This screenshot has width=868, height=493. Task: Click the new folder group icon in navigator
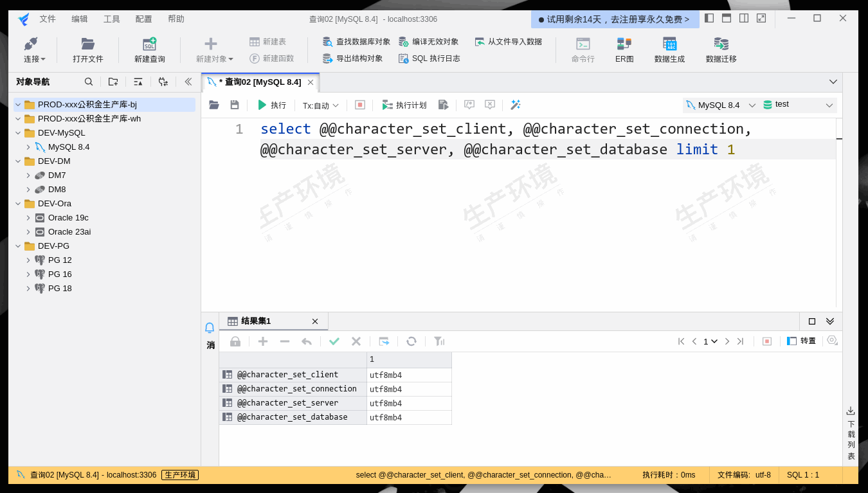113,82
